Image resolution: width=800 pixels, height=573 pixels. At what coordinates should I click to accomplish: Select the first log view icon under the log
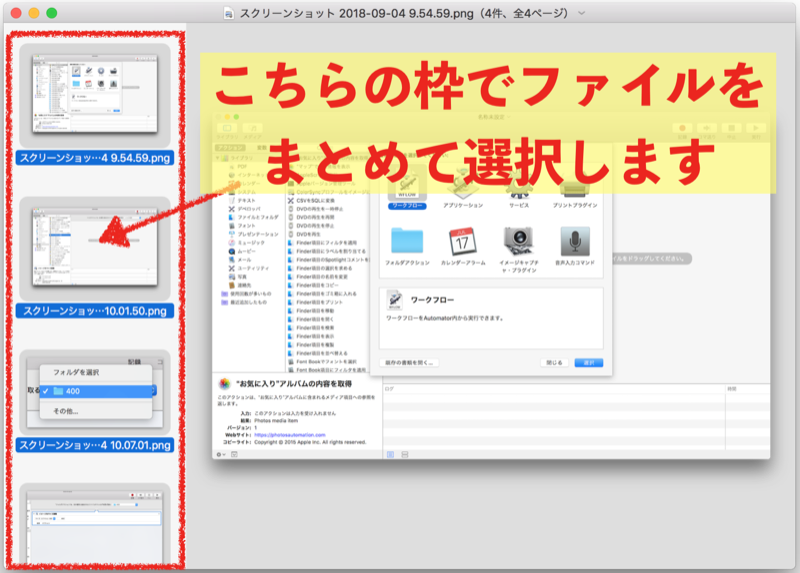(x=390, y=454)
